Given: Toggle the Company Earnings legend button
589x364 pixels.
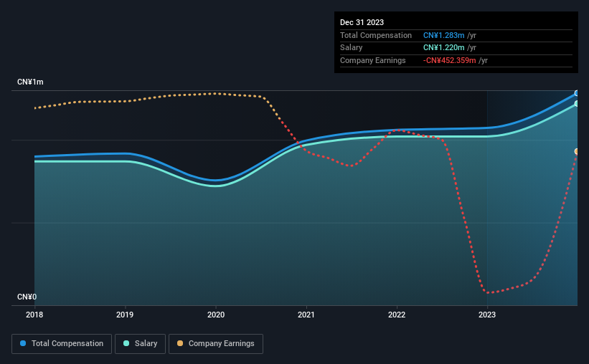Looking at the screenshot, I should coord(216,344).
